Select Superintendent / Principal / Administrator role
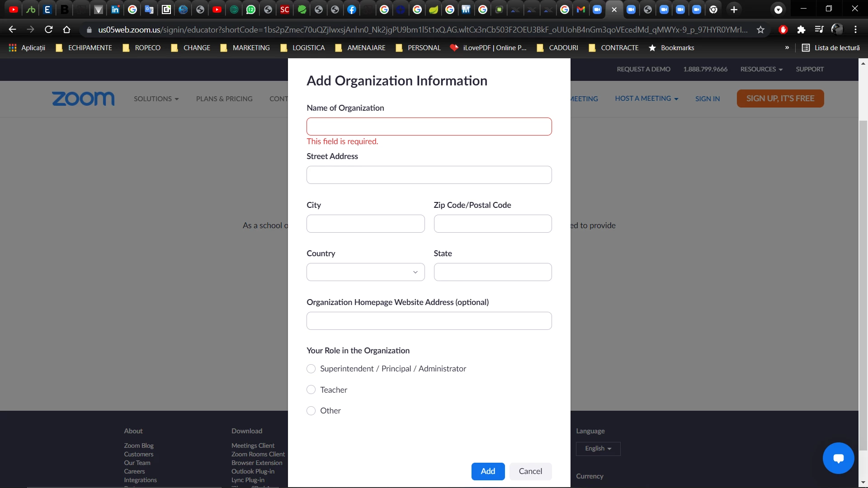The height and width of the screenshot is (488, 868). 311,369
